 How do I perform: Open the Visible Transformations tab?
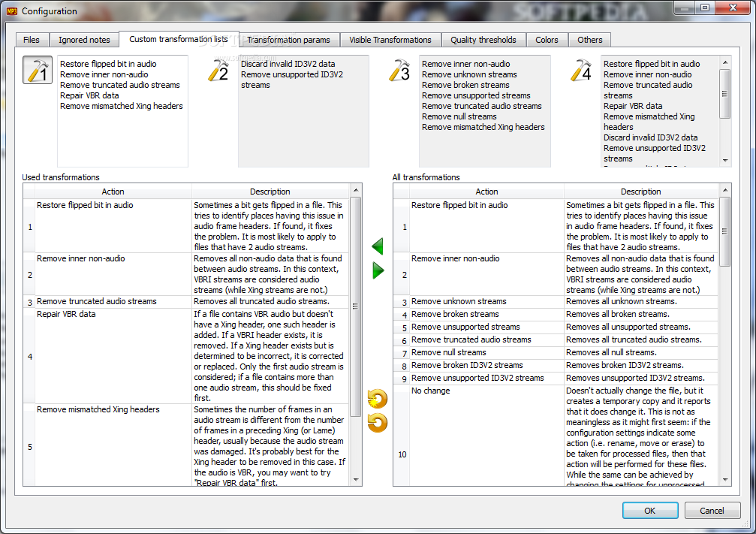[x=390, y=40]
